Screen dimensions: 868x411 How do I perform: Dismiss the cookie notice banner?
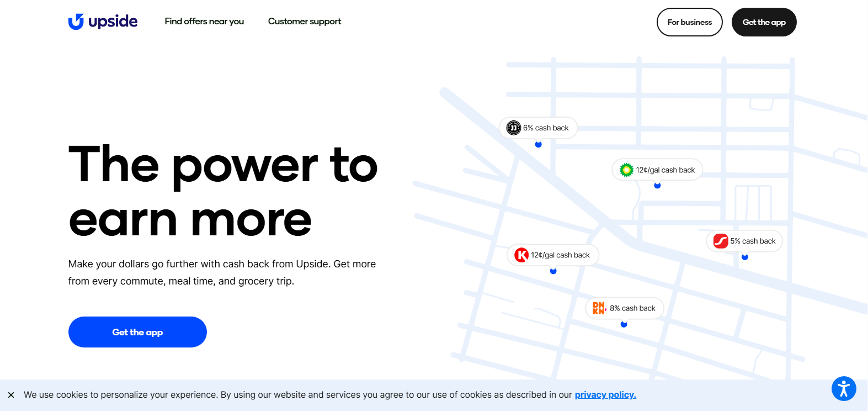[x=11, y=395]
